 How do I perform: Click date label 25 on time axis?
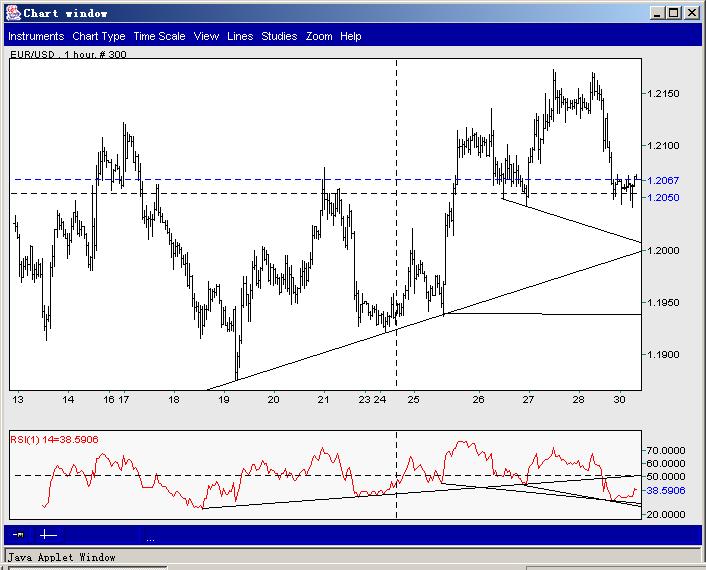[413, 399]
